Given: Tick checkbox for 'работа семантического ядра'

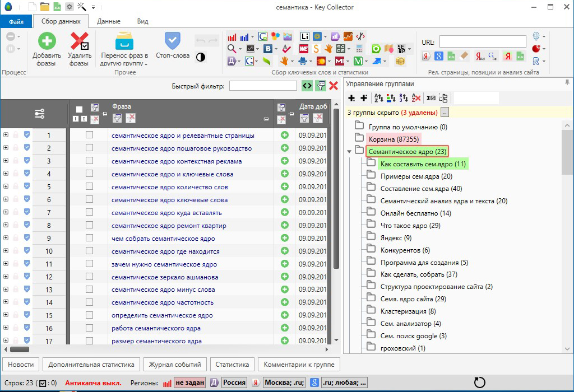Looking at the screenshot, I should coord(89,328).
